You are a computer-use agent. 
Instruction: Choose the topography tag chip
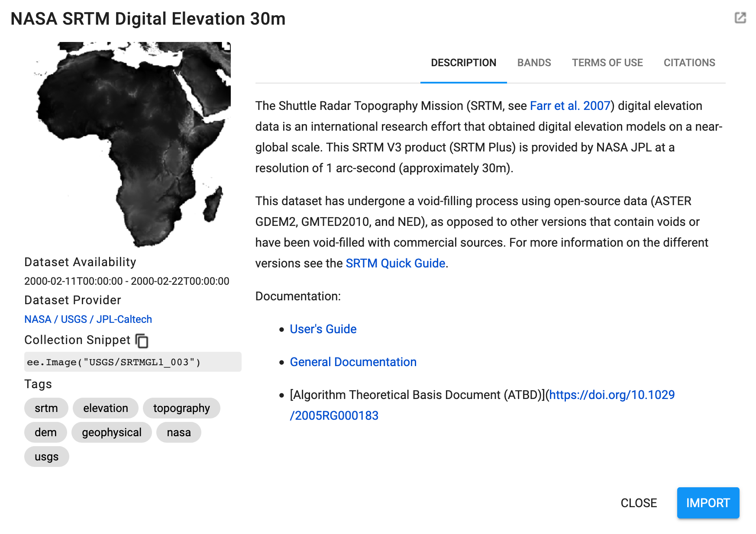pyautogui.click(x=181, y=409)
